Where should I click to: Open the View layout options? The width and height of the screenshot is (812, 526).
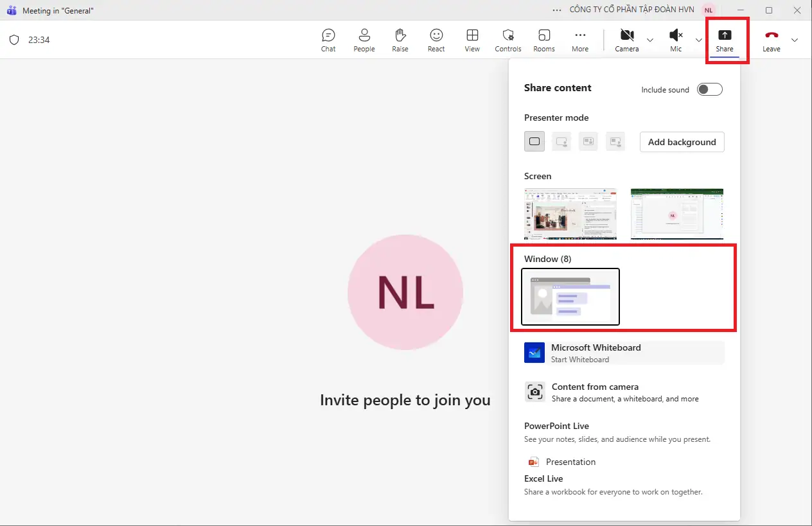tap(472, 40)
